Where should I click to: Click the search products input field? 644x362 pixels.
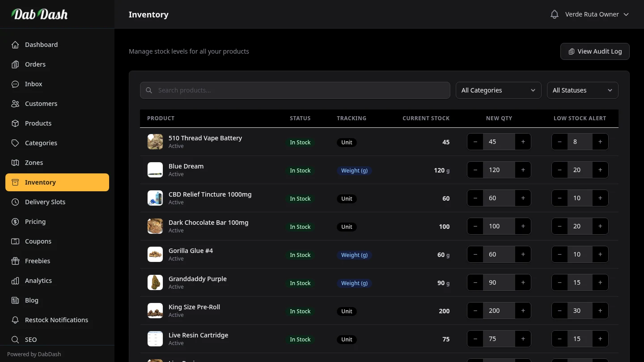coord(295,90)
